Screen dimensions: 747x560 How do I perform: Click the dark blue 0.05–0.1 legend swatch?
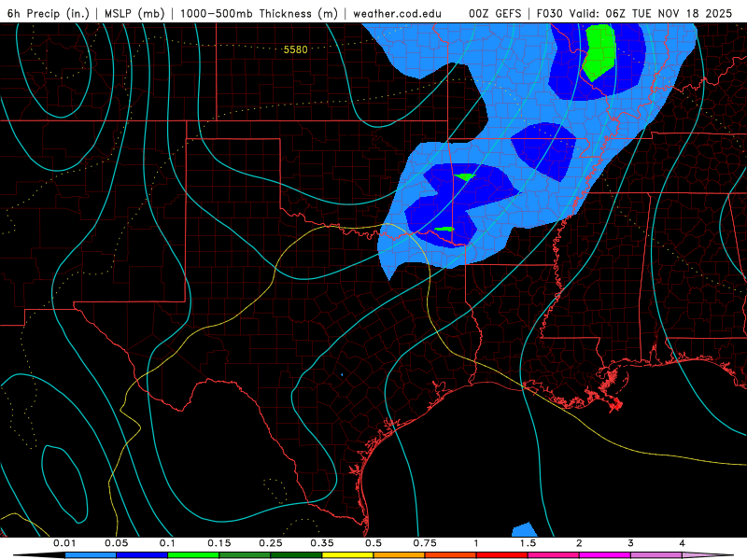[142, 555]
